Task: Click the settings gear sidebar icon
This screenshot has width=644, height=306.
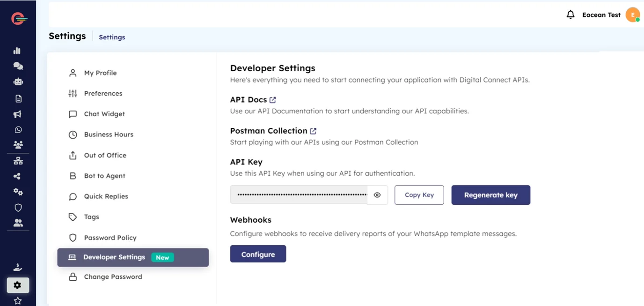Action: point(18,285)
